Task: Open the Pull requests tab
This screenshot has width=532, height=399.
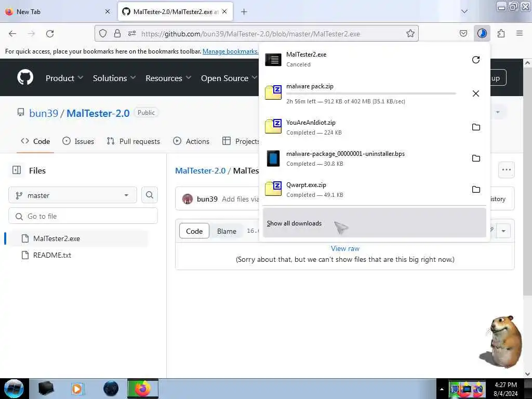Action: point(133,141)
